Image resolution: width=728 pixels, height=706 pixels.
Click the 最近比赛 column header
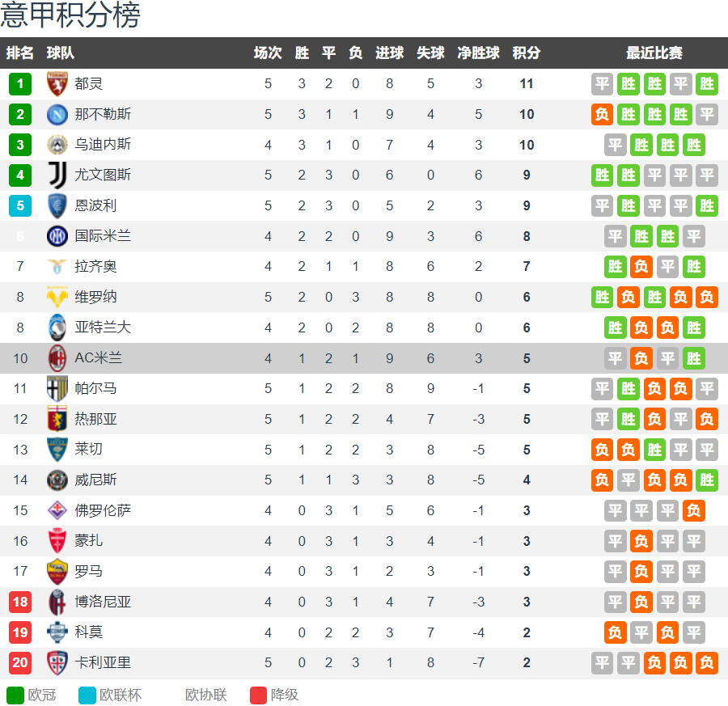[x=654, y=53]
